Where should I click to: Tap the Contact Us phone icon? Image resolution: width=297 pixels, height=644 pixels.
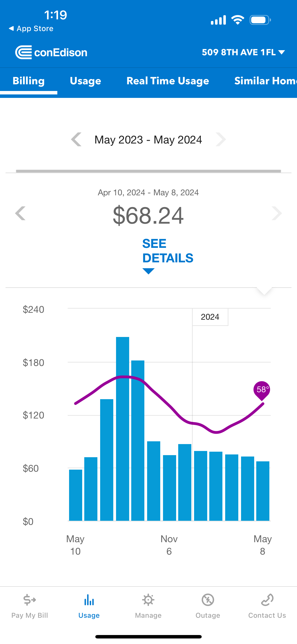pyautogui.click(x=267, y=600)
